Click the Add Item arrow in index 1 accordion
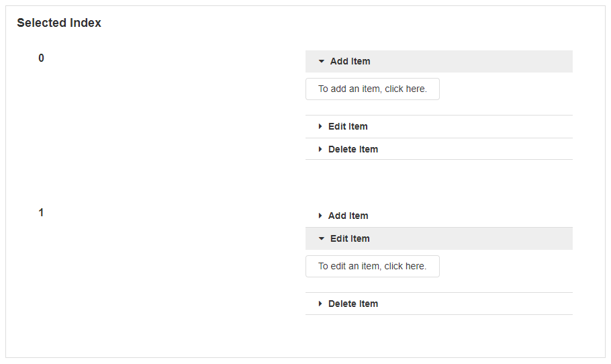The width and height of the screenshot is (611, 364). point(320,216)
